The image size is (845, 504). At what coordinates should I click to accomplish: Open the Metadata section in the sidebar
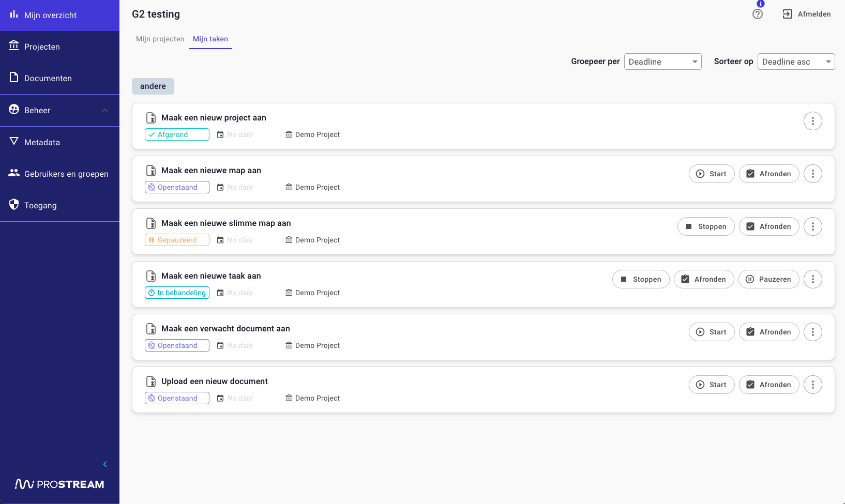point(42,142)
